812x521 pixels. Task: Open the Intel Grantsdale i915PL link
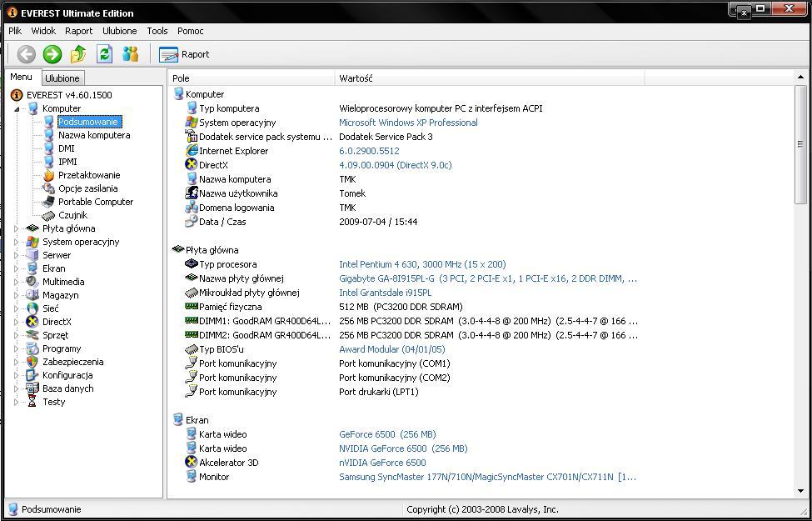point(386,293)
